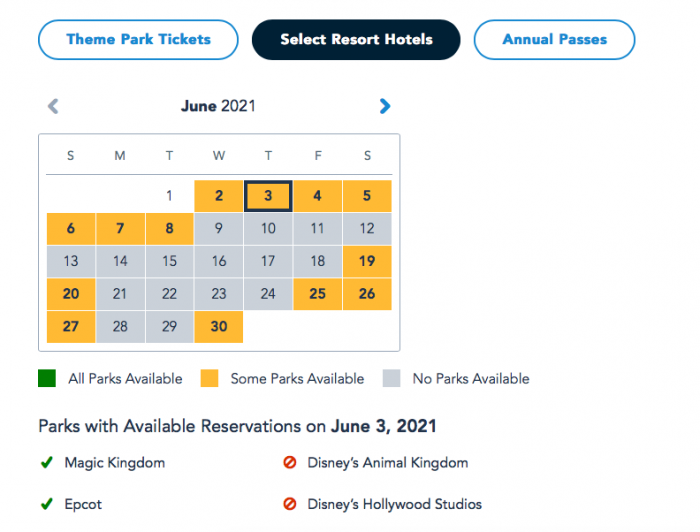This screenshot has width=700, height=532.
Task: Select June 2 on the calendar
Action: (219, 196)
